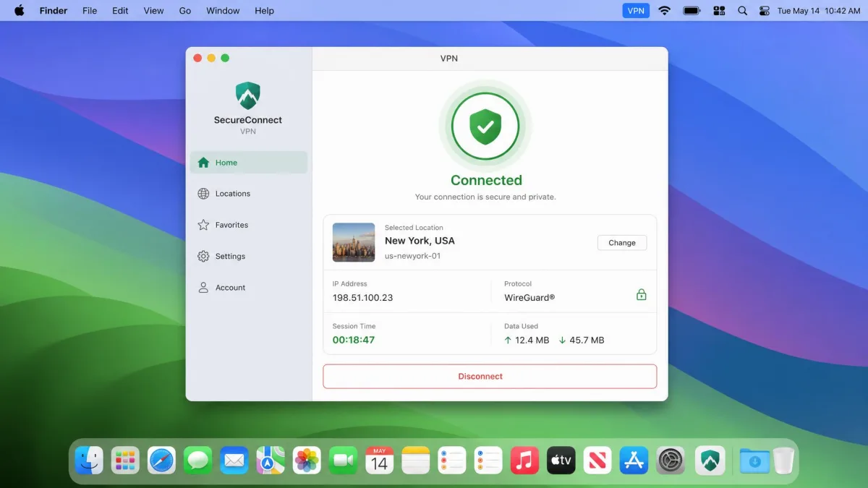Click the grid icon left of Spotlight
Image resolution: width=868 pixels, height=488 pixels.
(x=719, y=11)
